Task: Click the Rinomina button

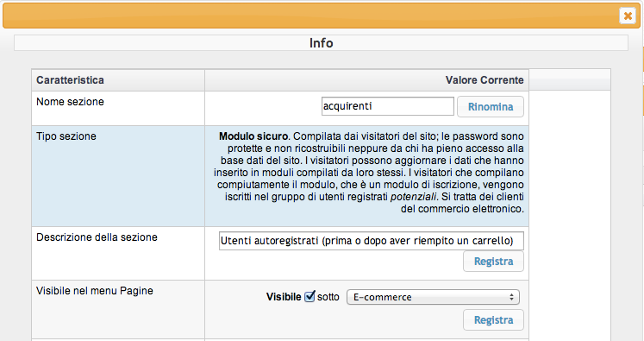Action: point(491,107)
